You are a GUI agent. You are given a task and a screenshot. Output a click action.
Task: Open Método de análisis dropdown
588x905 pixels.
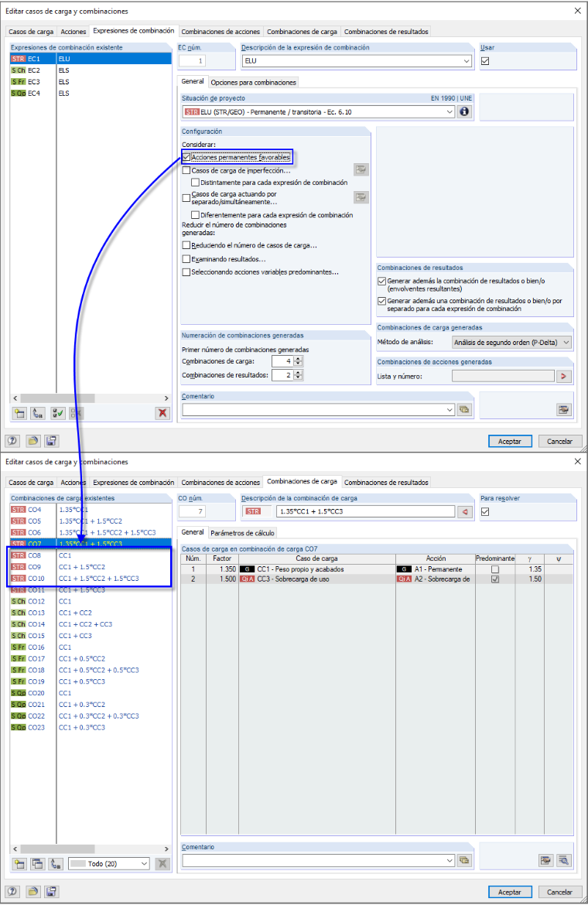click(566, 342)
